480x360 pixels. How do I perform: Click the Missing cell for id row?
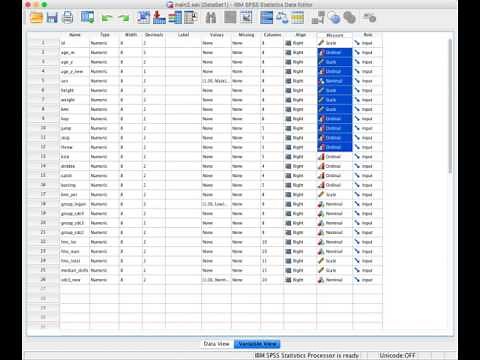pyautogui.click(x=246, y=43)
